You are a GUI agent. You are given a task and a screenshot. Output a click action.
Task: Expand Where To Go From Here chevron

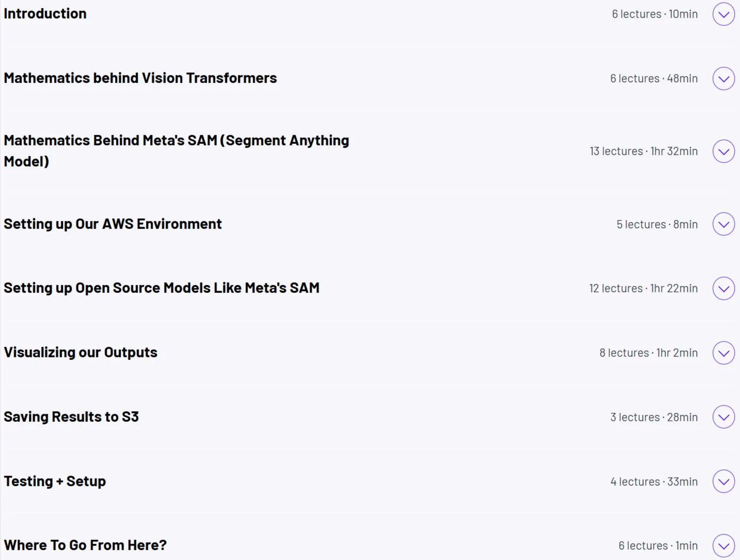pos(723,546)
